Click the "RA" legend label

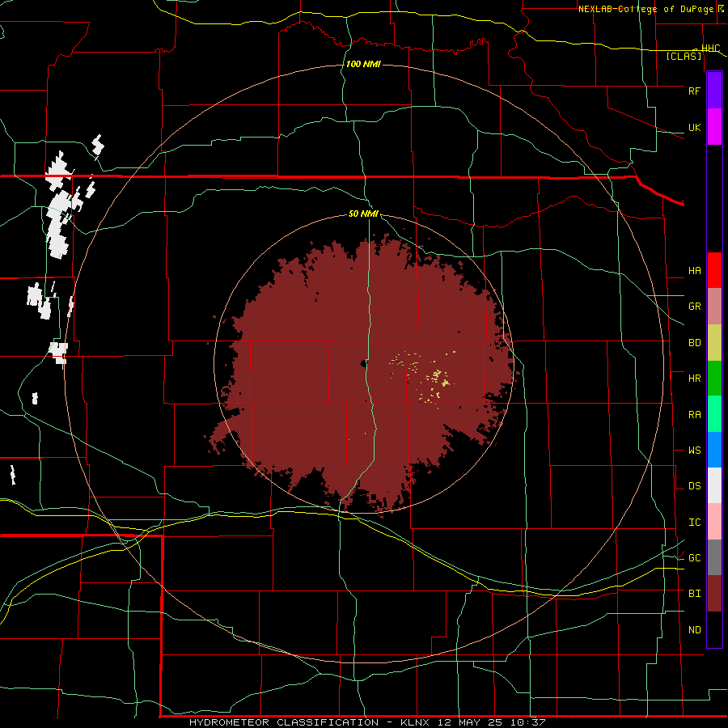click(694, 414)
